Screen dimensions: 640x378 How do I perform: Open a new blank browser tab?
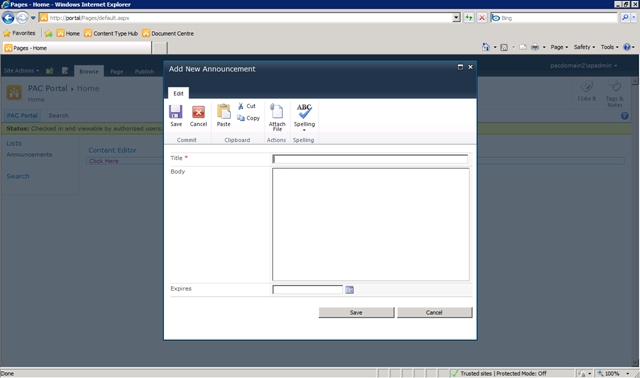coord(160,48)
